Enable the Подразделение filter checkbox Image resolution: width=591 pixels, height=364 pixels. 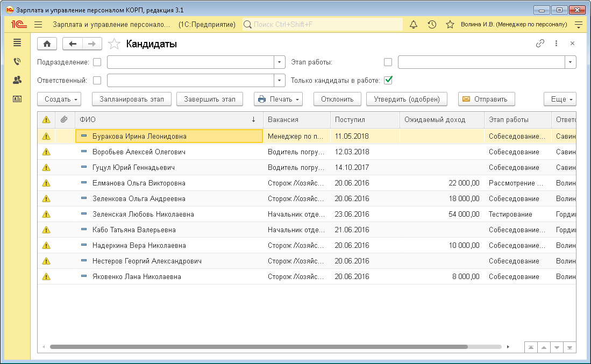pyautogui.click(x=97, y=62)
